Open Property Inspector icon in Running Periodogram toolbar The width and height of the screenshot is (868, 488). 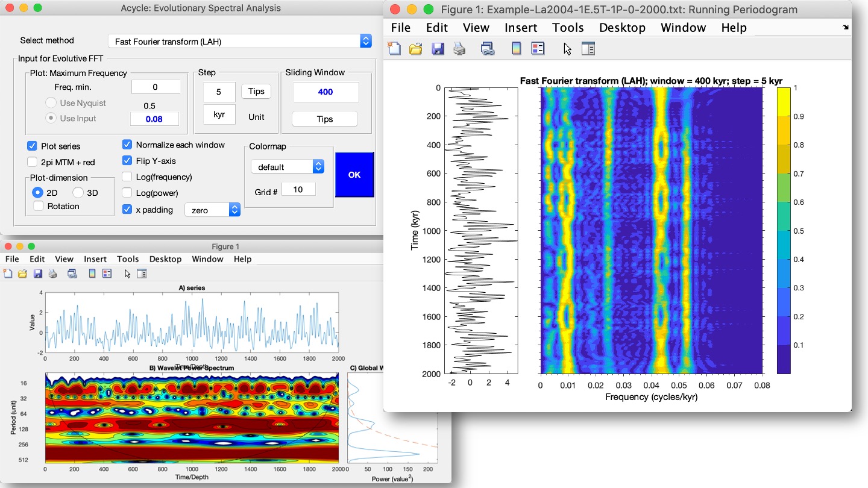pyautogui.click(x=588, y=49)
